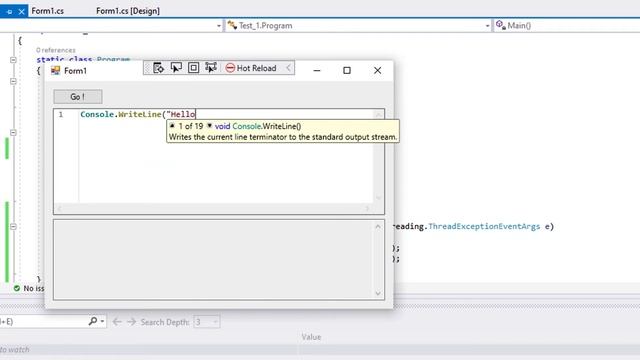Click line number 1 in code box
Viewport: 640px width, 360px height.
(61, 114)
